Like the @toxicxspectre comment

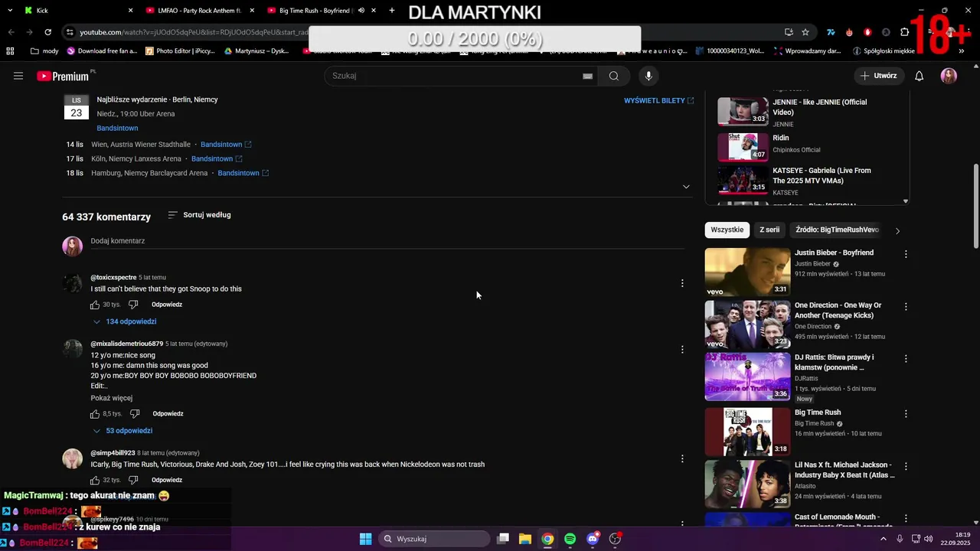[x=95, y=305]
